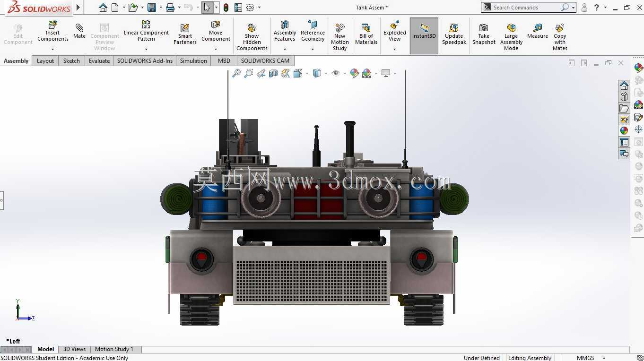This screenshot has width=644, height=361.
Task: Open Reference Geometry tool
Action: tap(313, 32)
